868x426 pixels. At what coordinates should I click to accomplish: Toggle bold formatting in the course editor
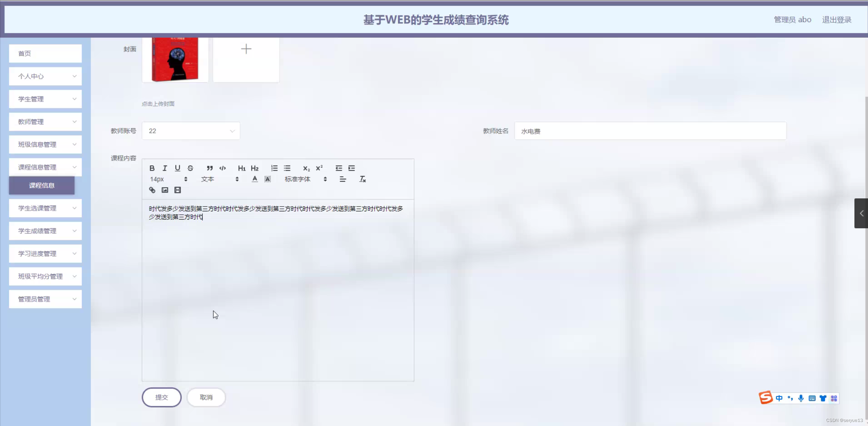point(152,168)
